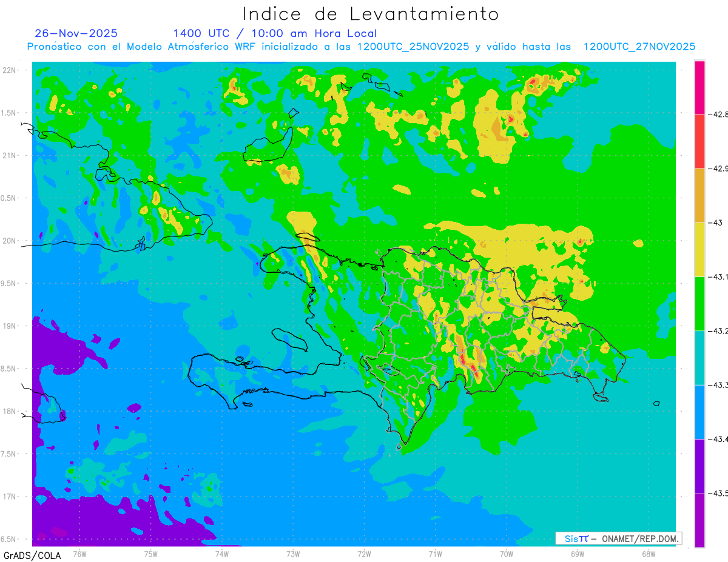This screenshot has width=728, height=562.
Task: Click the '72W' longitude label
Action: point(364,554)
